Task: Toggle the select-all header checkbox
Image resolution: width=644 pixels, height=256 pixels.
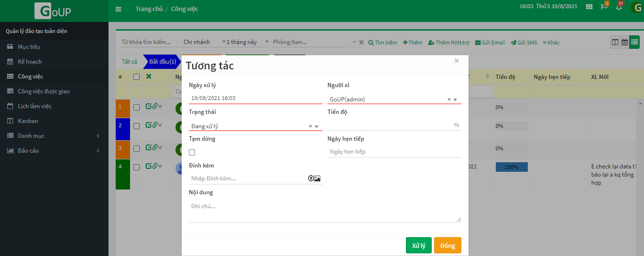Action: tap(136, 77)
